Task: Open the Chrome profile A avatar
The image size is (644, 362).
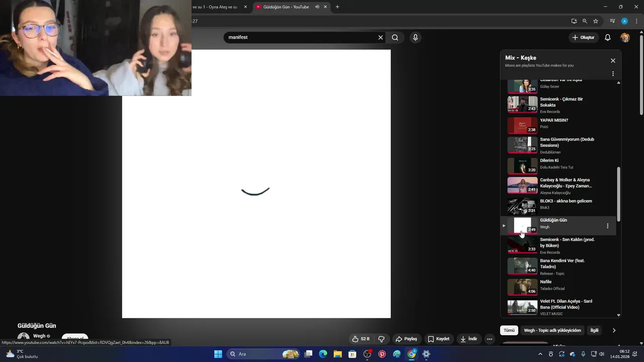Action: tap(624, 21)
